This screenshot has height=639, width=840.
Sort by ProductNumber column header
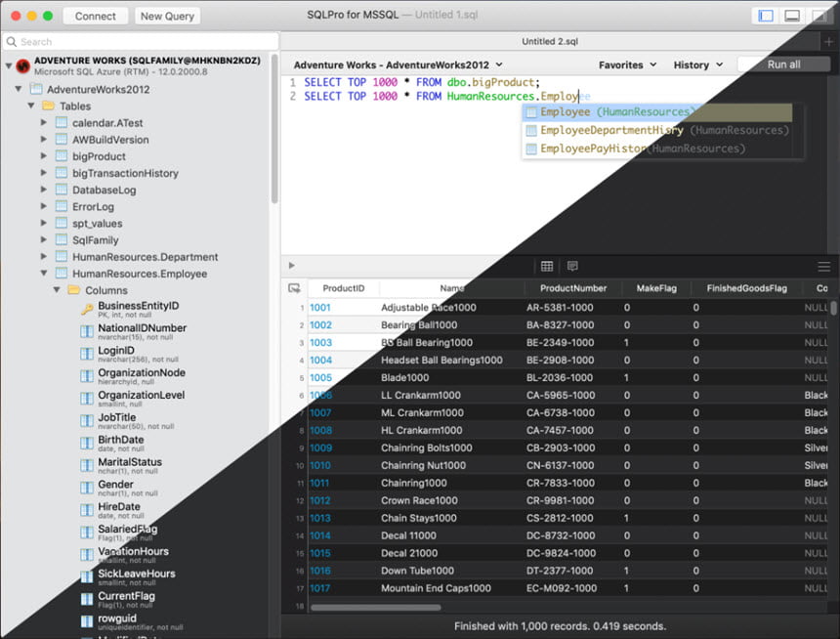point(573,288)
